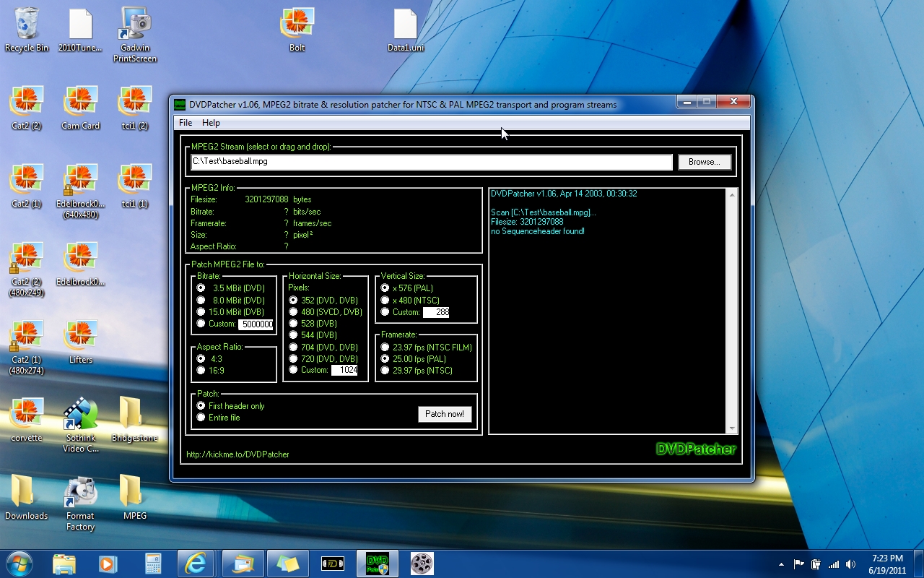The width and height of the screenshot is (924, 578).
Task: Open the kickme.to/DVDPatcher link
Action: point(237,454)
